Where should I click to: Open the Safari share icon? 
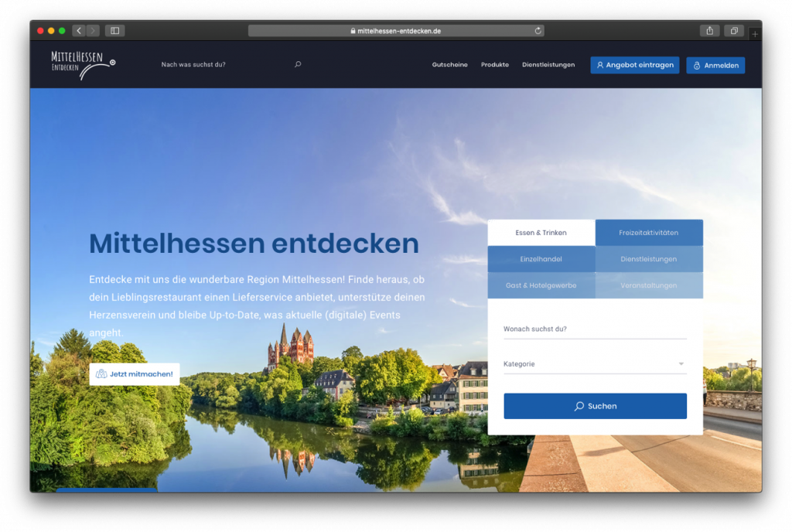[710, 30]
